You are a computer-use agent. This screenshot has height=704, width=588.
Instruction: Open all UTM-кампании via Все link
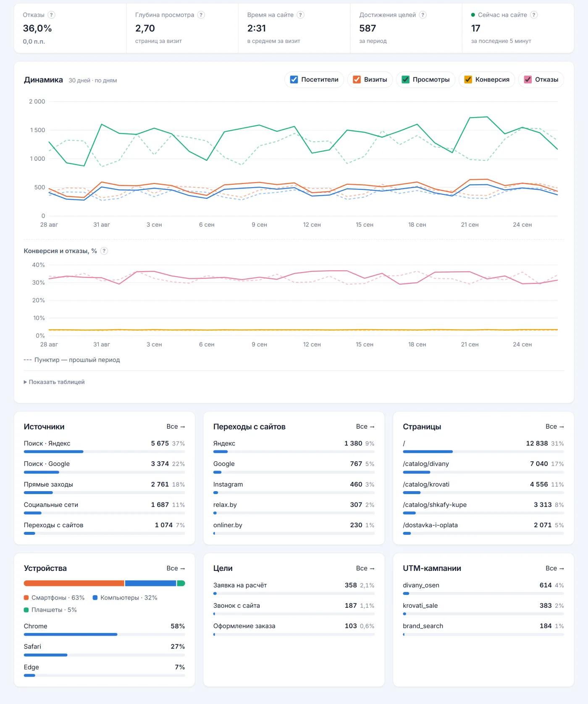click(x=554, y=568)
